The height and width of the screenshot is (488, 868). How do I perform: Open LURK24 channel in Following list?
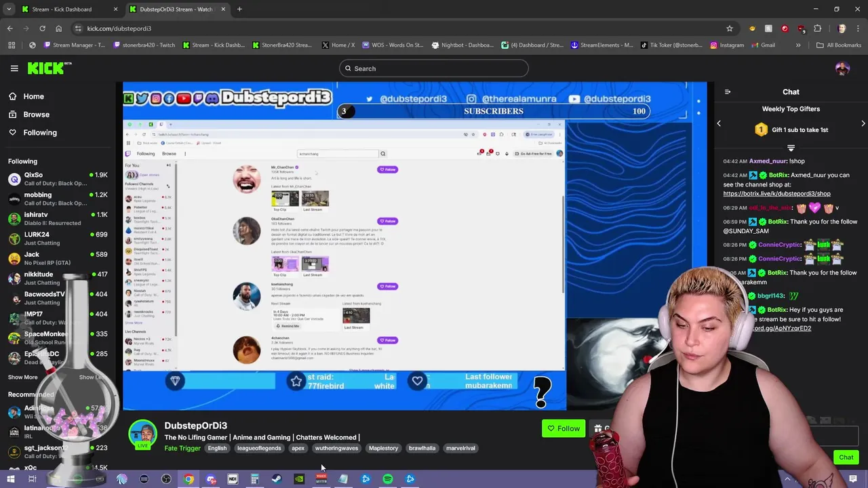pos(58,239)
